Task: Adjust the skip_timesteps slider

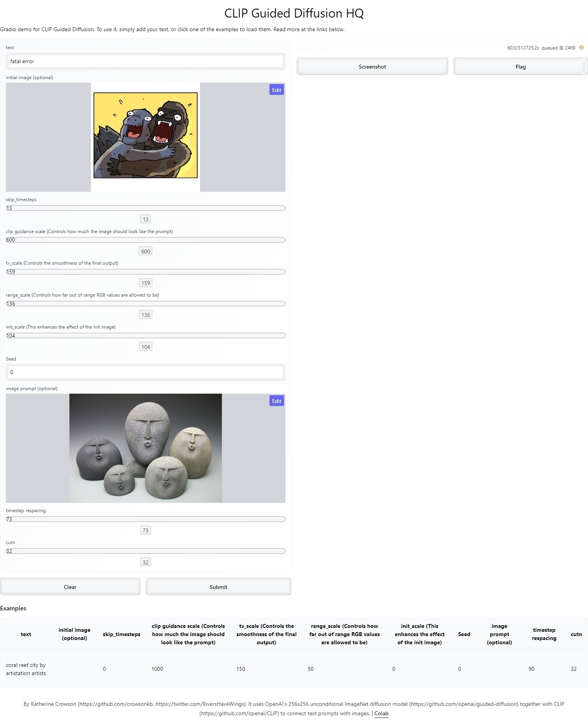Action: tap(145, 208)
